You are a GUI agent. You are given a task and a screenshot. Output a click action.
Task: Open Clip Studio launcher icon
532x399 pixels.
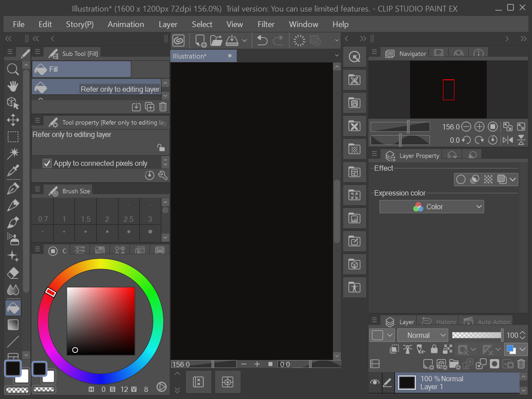179,41
